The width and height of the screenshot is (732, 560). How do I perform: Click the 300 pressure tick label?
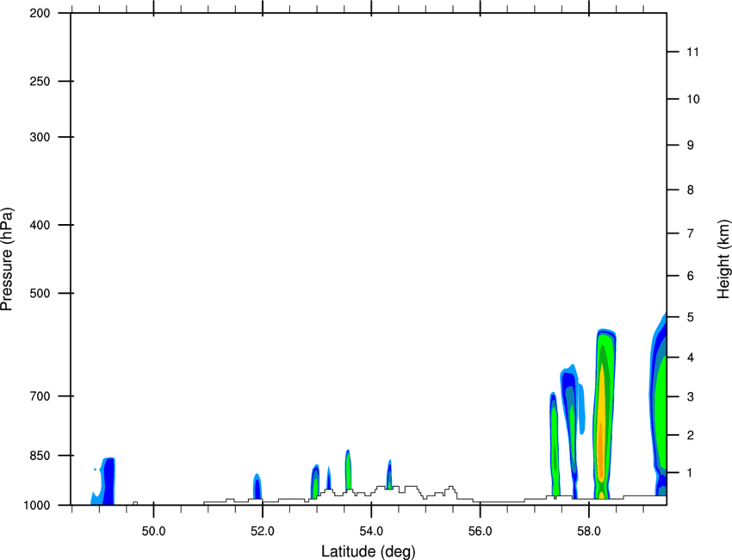tap(40, 137)
